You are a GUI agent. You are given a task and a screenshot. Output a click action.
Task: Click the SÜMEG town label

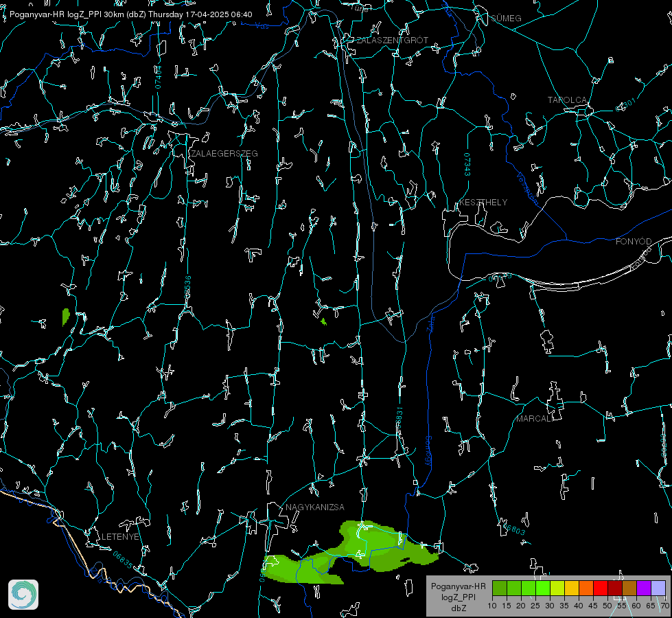tap(506, 18)
